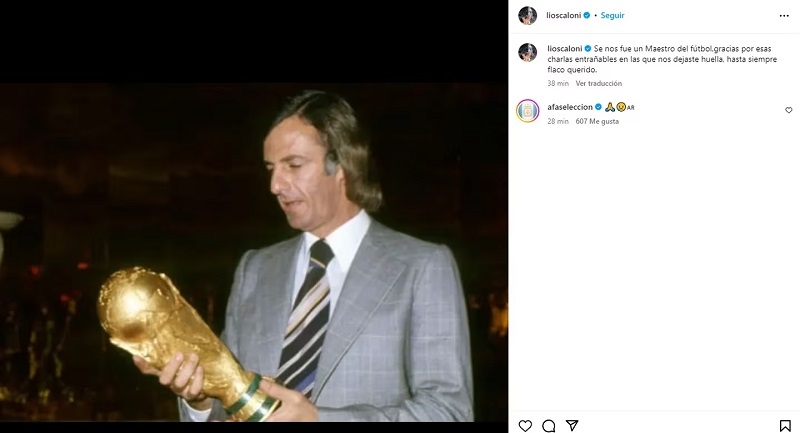800x433 pixels.
Task: Click the 38 min caption timestamp
Action: 558,84
